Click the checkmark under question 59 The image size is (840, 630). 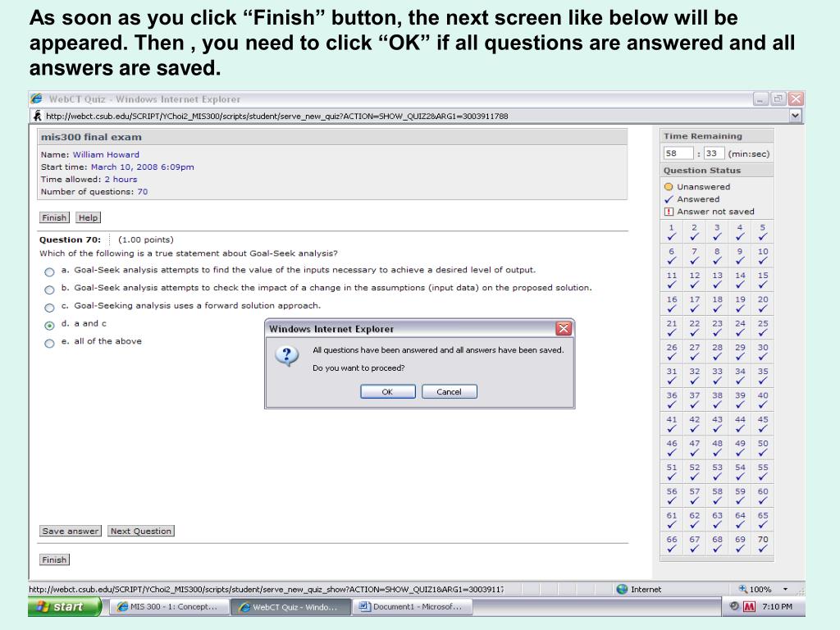click(740, 500)
